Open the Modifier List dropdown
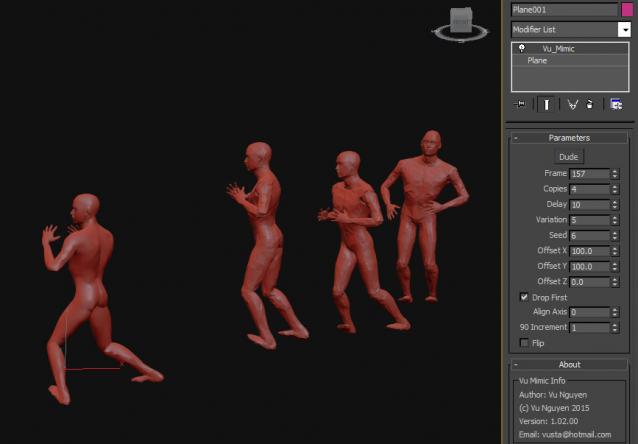638x444 pixels. point(624,30)
